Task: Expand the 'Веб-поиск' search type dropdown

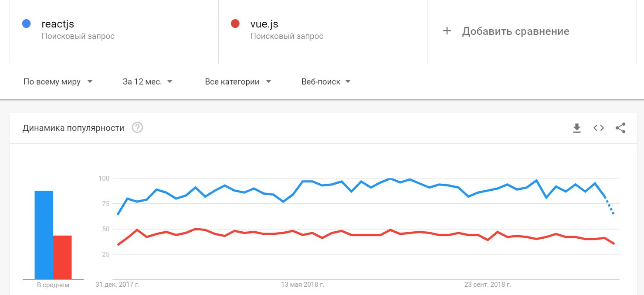Action: coord(326,82)
